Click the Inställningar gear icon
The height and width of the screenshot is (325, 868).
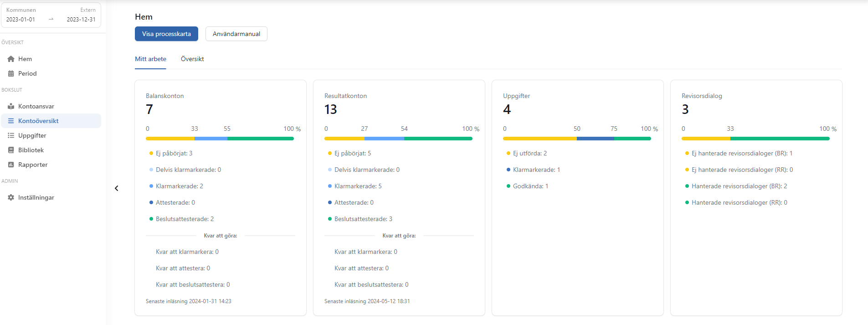11,197
